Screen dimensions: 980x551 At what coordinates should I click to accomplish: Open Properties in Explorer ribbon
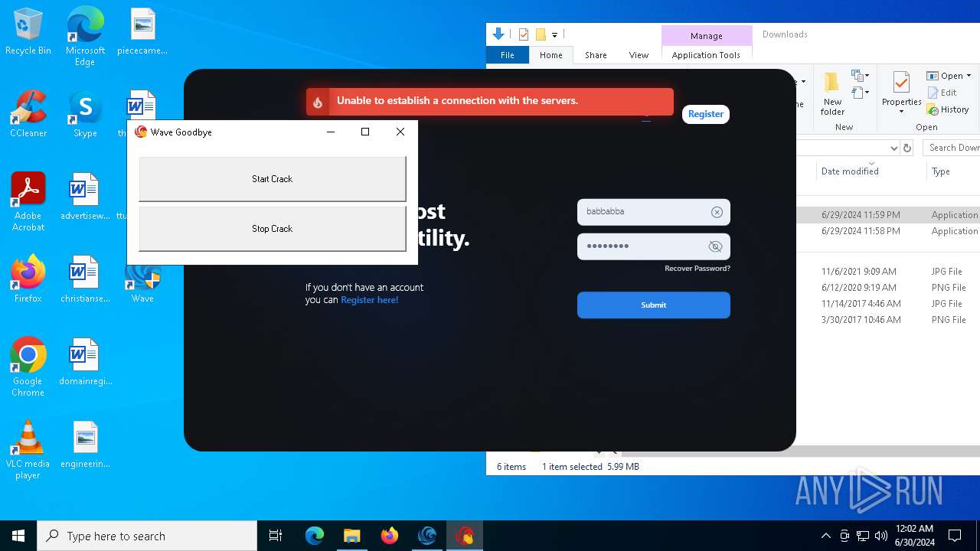[901, 88]
